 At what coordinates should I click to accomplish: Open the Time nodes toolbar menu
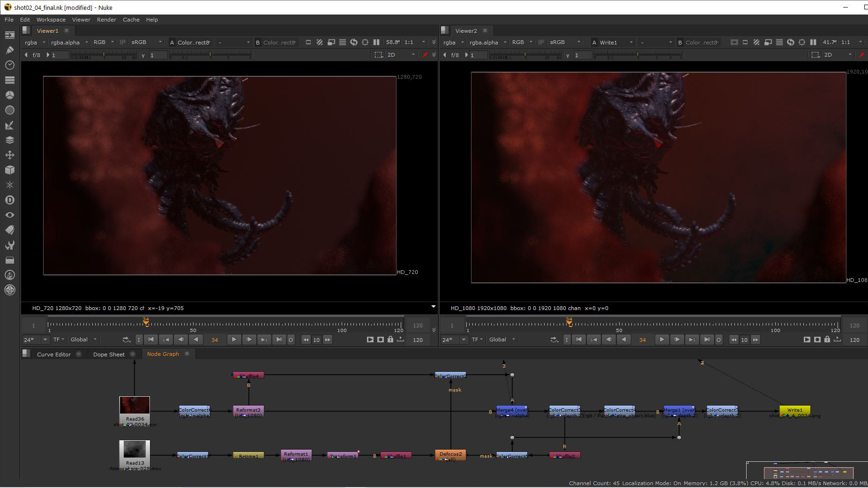point(9,65)
